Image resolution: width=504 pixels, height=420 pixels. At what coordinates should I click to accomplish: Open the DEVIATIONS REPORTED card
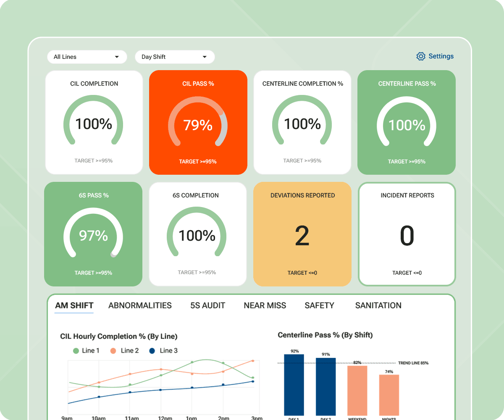pos(302,234)
